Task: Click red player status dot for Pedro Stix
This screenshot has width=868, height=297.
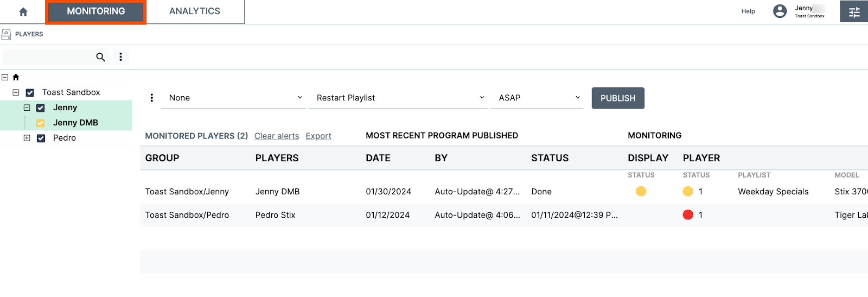Action: tap(688, 215)
